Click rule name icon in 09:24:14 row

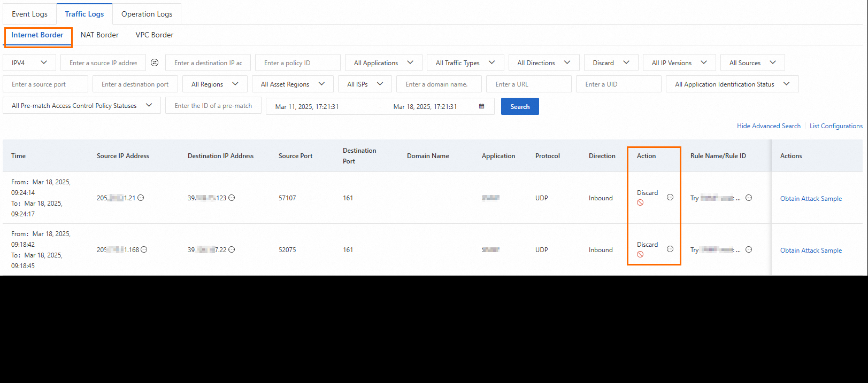tap(749, 198)
